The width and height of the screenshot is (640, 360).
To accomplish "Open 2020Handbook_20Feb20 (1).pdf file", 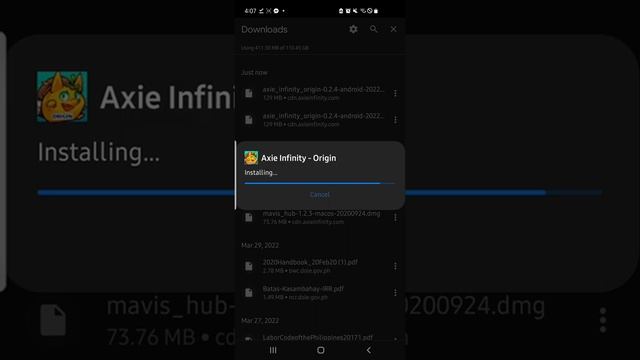I will [x=320, y=266].
